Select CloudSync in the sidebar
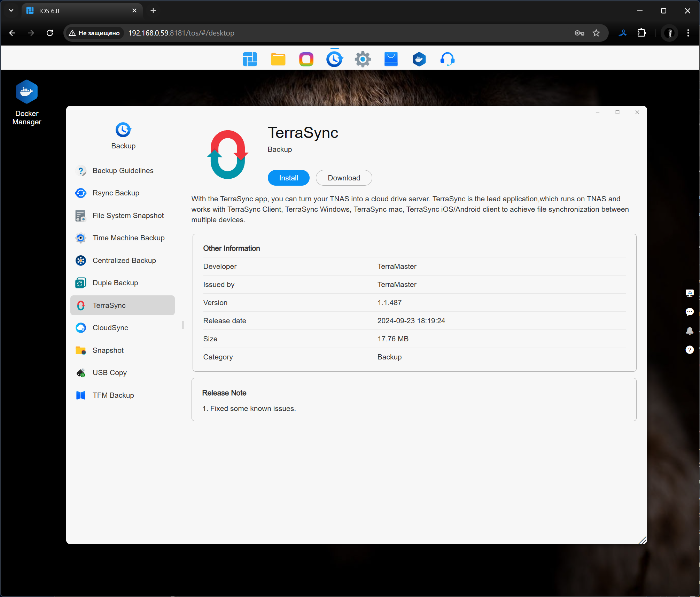This screenshot has height=597, width=700. pos(110,328)
